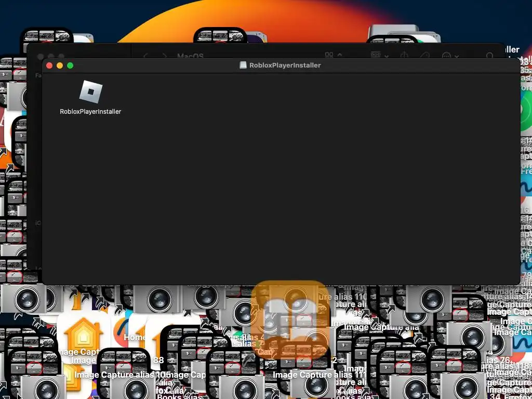
Task: Open view switcher in the MacOS Finder window
Action: point(333,55)
